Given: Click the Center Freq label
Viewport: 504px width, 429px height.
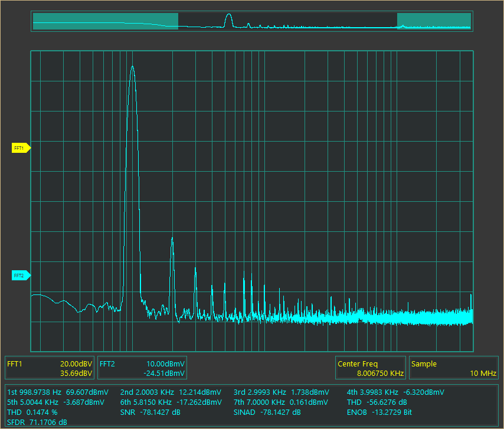Looking at the screenshot, I should [358, 363].
